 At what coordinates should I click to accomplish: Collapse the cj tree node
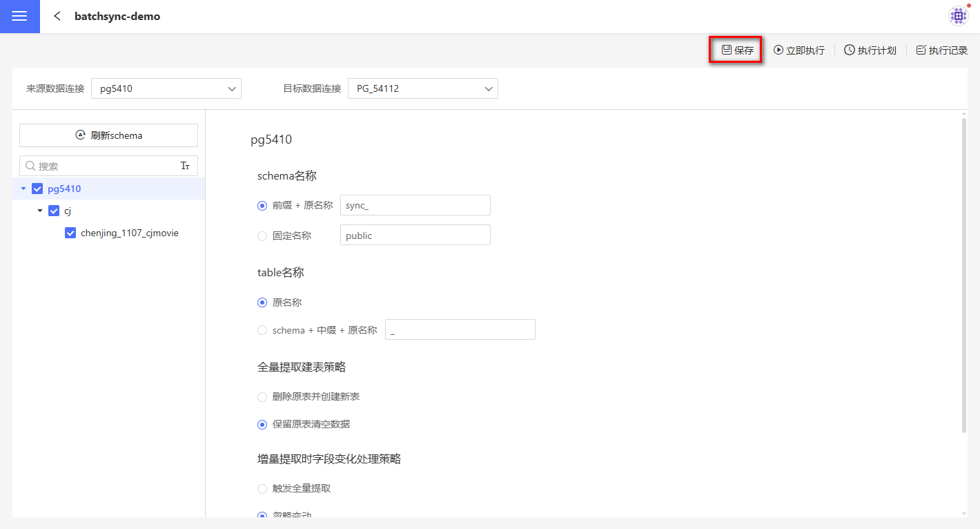[40, 211]
